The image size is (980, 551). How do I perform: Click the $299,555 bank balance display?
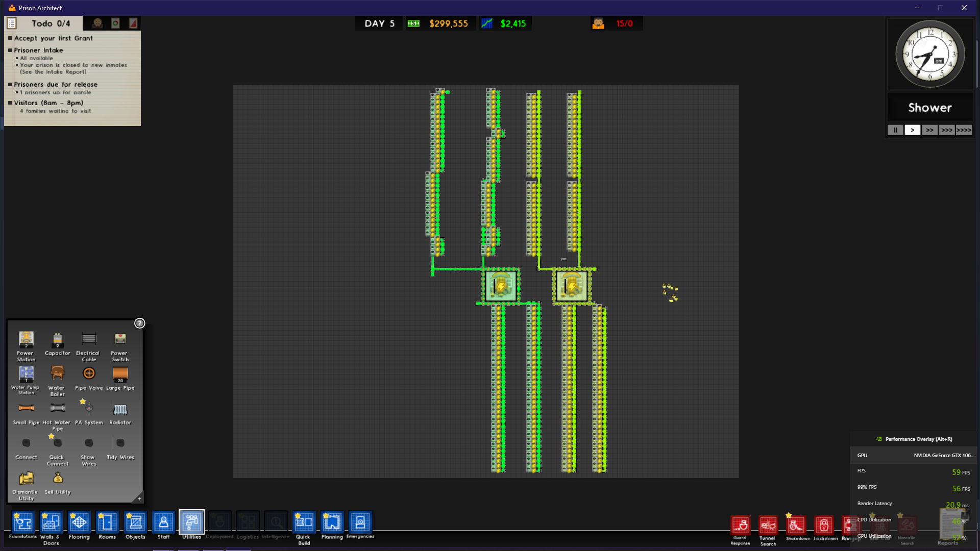pos(441,23)
